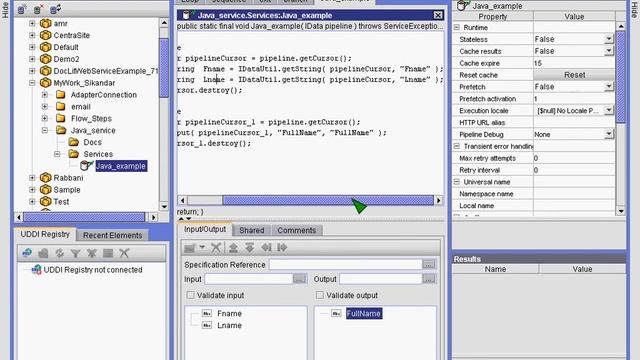Image resolution: width=640 pixels, height=360 pixels.
Task: Click the delete X icon in Input/Output toolbar
Action: (216, 247)
